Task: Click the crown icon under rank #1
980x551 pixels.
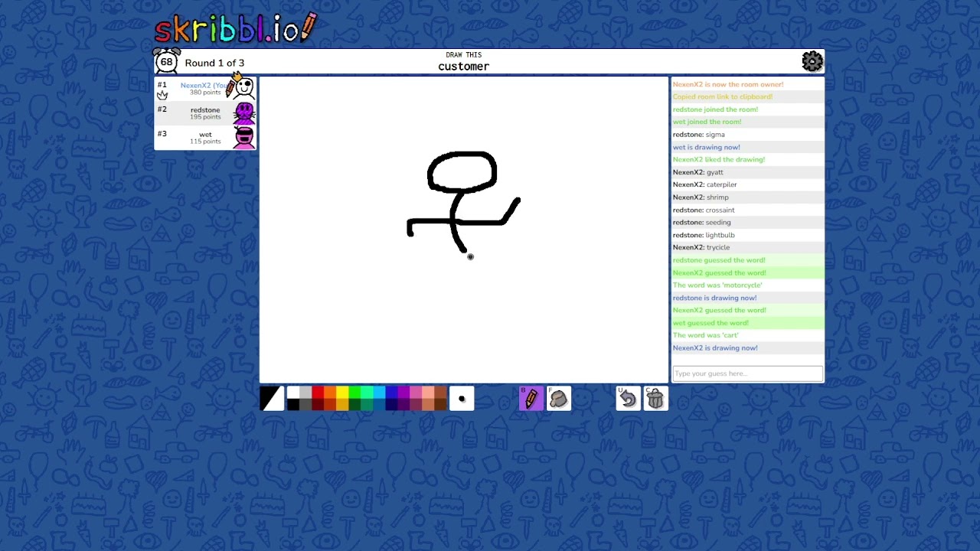Action: click(x=162, y=95)
